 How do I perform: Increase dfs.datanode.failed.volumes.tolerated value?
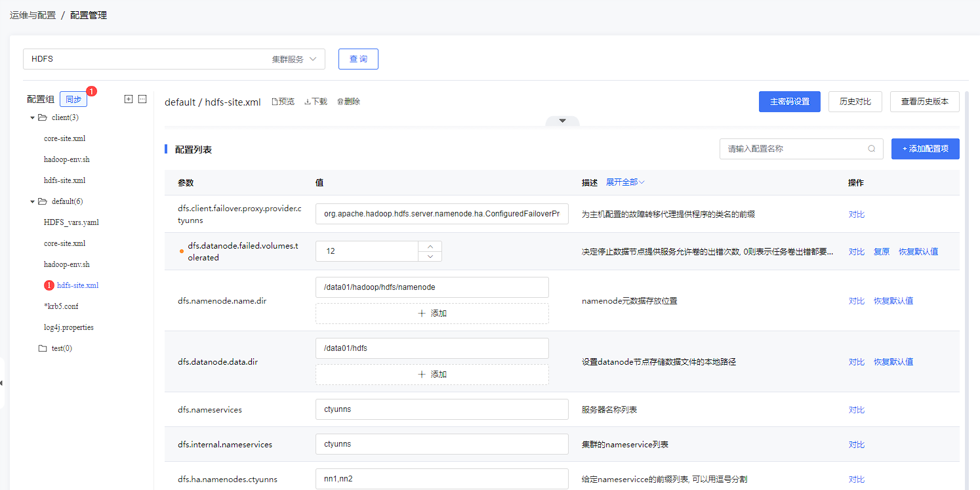(430, 246)
